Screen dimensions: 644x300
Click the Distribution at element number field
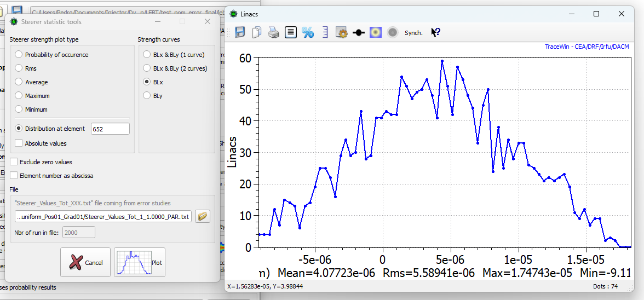[x=110, y=129]
